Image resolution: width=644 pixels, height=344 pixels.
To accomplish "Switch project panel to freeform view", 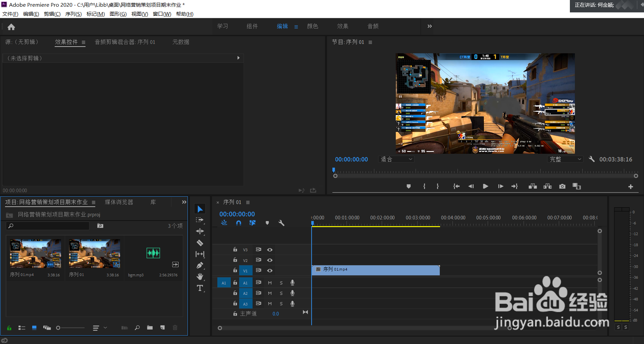I will pyautogui.click(x=47, y=328).
